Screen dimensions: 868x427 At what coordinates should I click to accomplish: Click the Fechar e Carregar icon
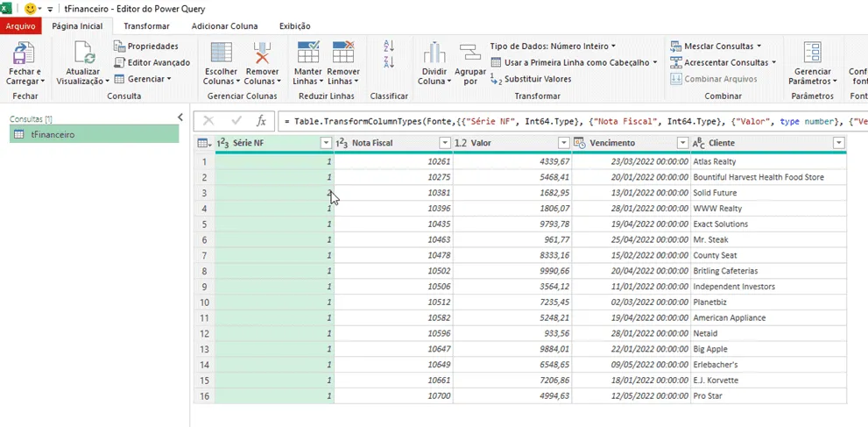coord(24,53)
